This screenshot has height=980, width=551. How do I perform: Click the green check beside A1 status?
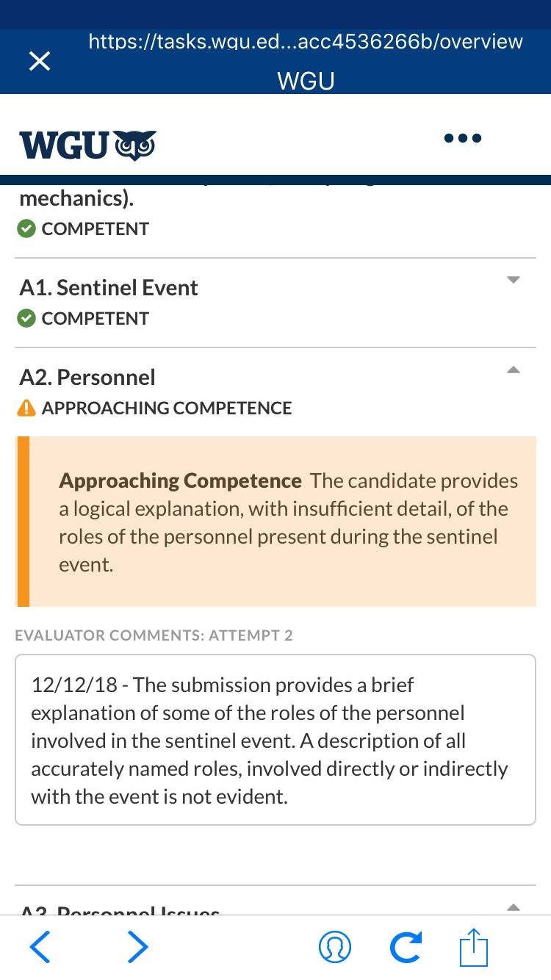(x=26, y=318)
